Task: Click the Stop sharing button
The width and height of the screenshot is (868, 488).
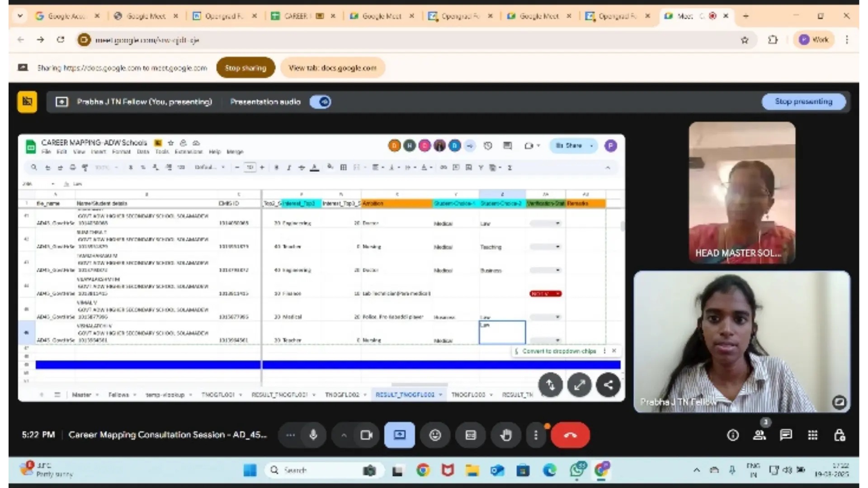Action: 245,68
